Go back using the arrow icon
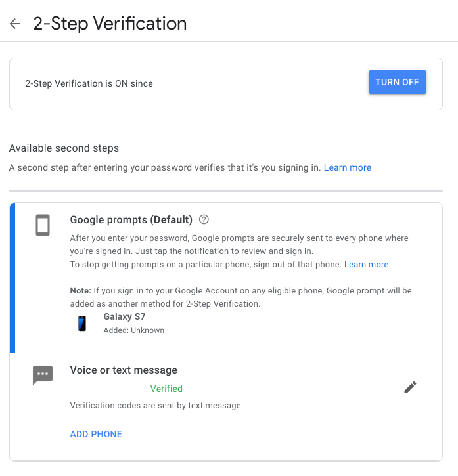 [14, 24]
